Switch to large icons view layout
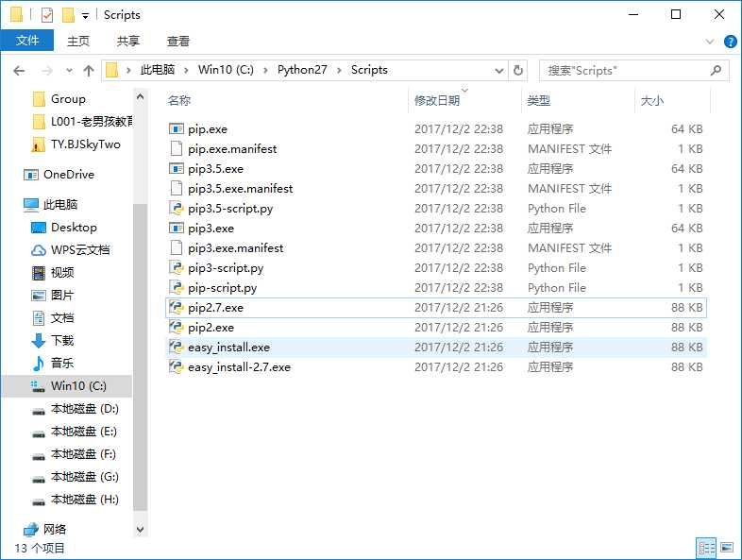 (x=727, y=548)
